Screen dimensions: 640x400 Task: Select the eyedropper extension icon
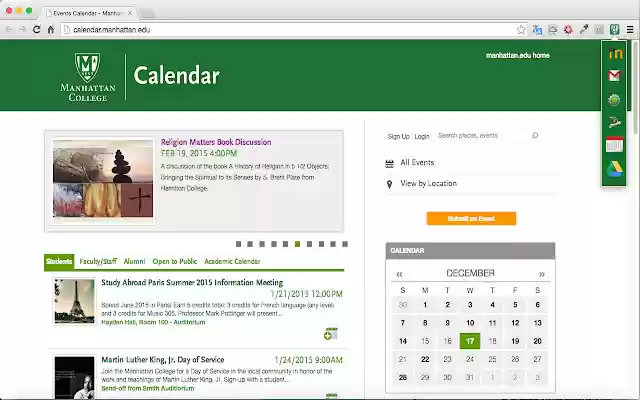coord(584,29)
